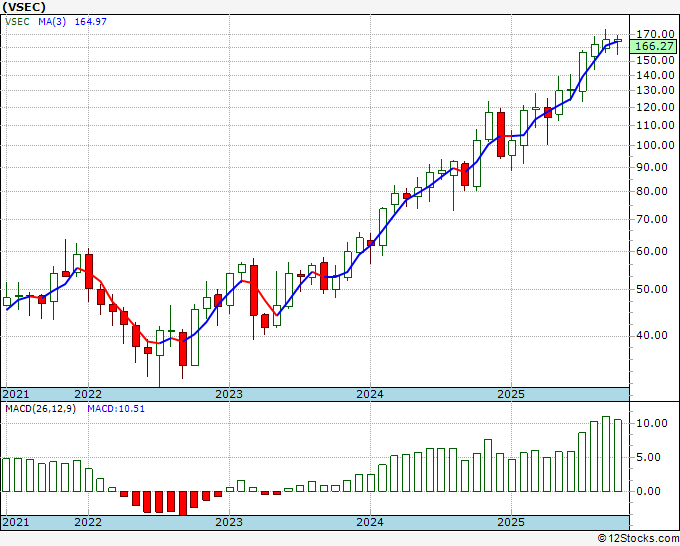Click the MACD(26,12,9) indicator label

pos(40,409)
